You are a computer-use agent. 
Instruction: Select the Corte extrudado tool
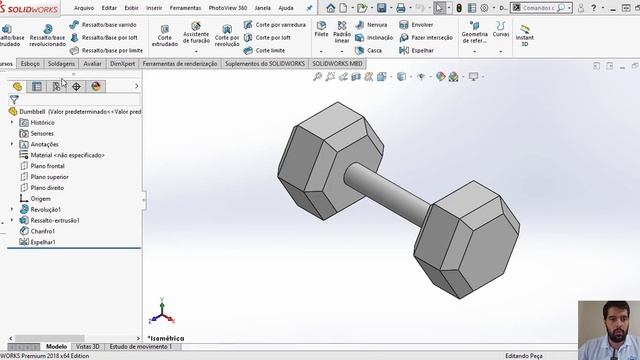[x=165, y=36]
